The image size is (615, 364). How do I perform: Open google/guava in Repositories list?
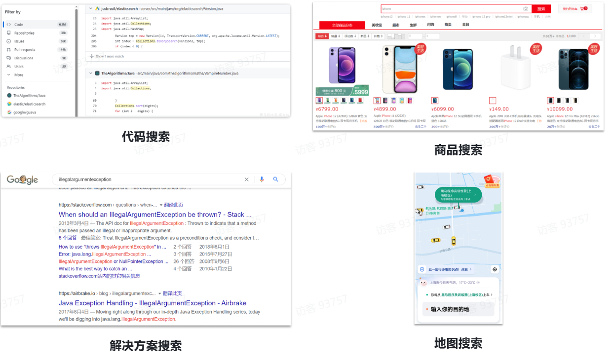tap(22, 112)
